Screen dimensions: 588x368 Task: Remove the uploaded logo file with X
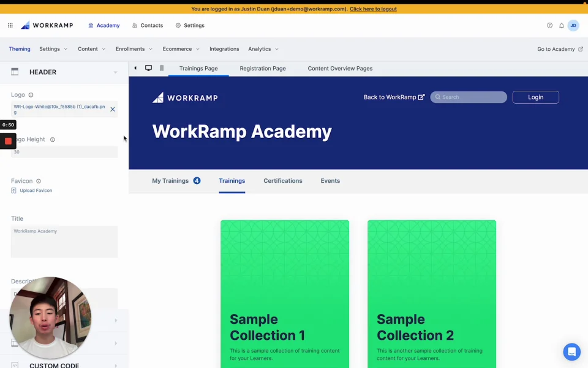coord(113,109)
